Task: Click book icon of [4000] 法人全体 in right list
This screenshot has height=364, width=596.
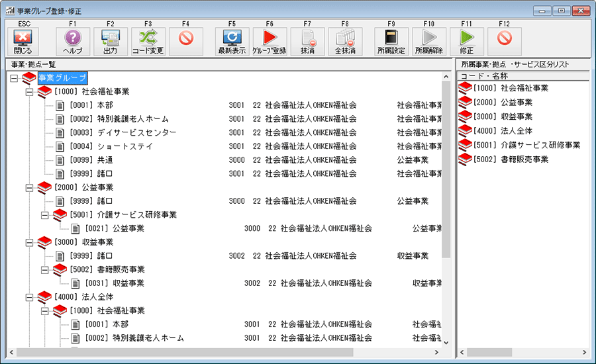Action: tap(465, 130)
